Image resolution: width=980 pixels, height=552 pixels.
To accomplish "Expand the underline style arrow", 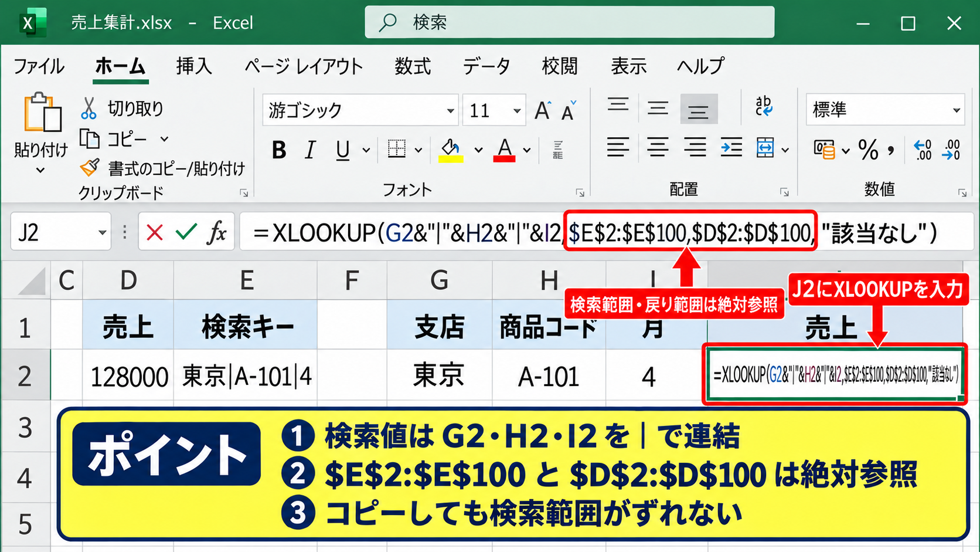I will coord(366,151).
